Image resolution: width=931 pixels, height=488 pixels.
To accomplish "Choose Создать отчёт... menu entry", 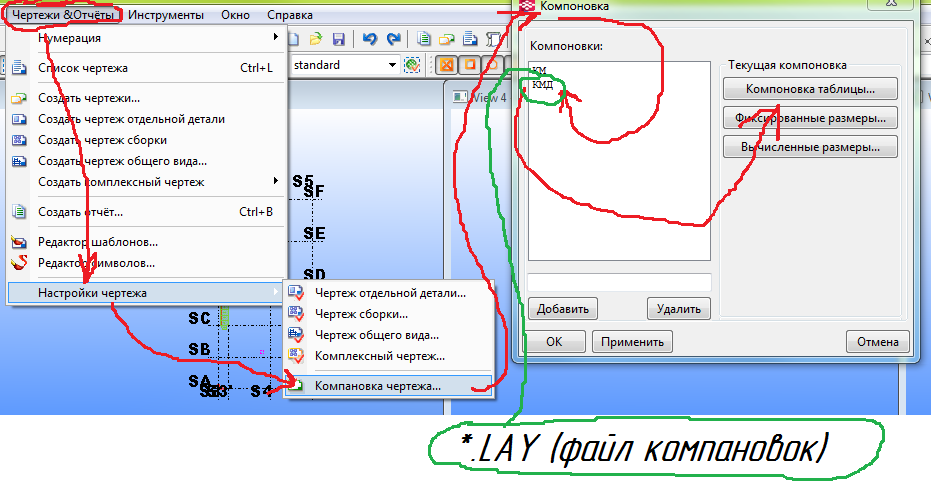I will [x=147, y=212].
